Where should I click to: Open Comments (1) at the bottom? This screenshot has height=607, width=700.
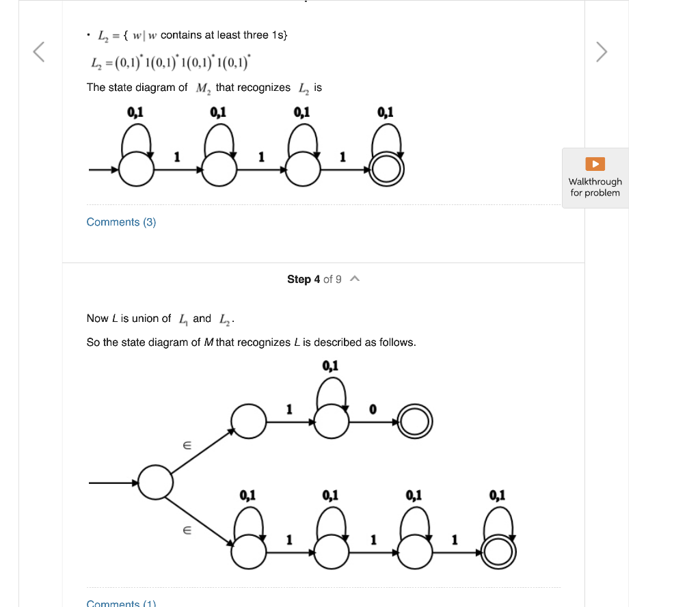(x=120, y=603)
